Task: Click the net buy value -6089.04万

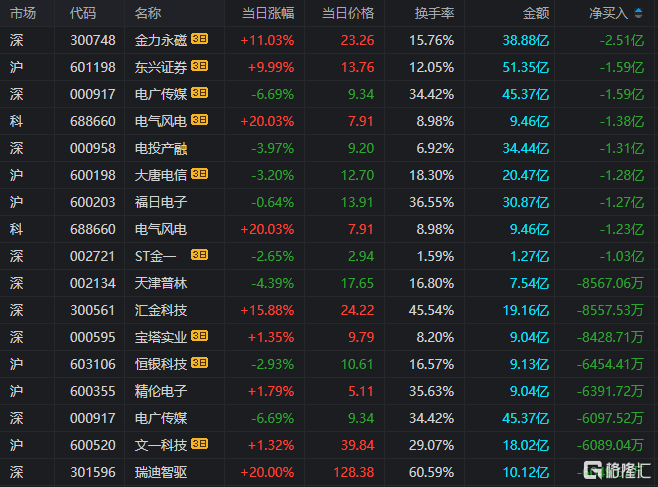Action: (611, 445)
